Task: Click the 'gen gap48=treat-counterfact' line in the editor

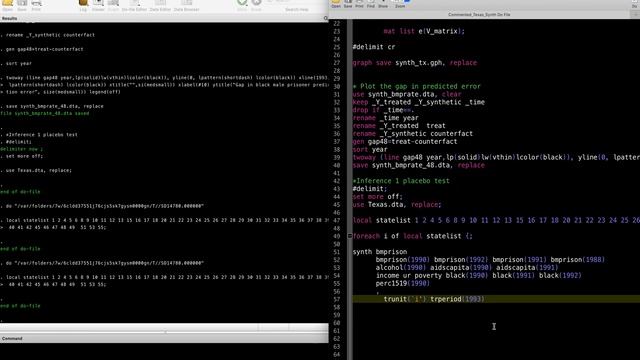Action: pos(405,142)
